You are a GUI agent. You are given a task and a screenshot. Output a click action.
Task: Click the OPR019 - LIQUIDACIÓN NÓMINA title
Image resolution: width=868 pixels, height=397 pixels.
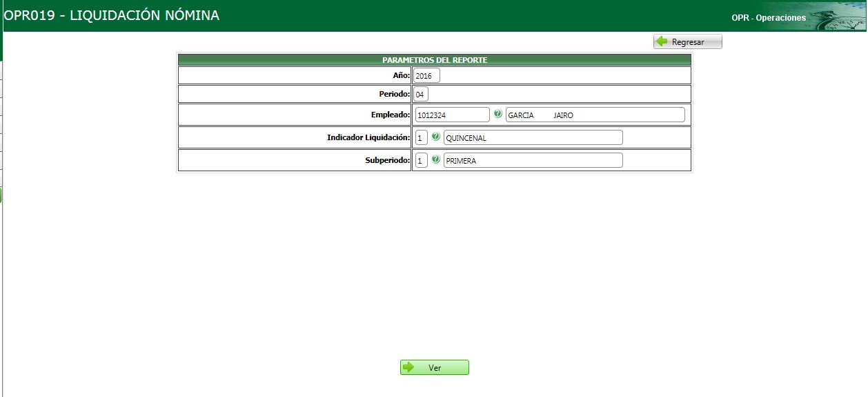112,14
